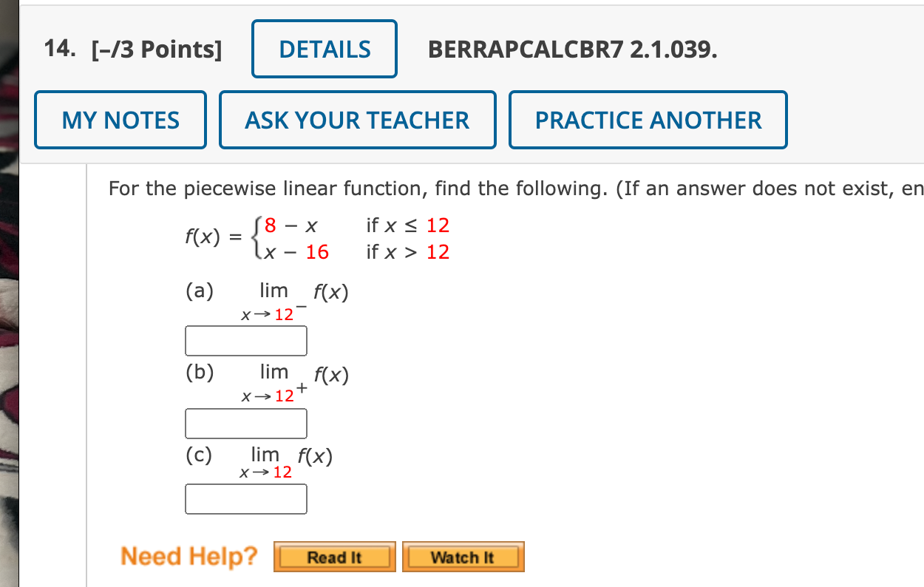Click the answer box for part (c)
The image size is (924, 587).
246,498
